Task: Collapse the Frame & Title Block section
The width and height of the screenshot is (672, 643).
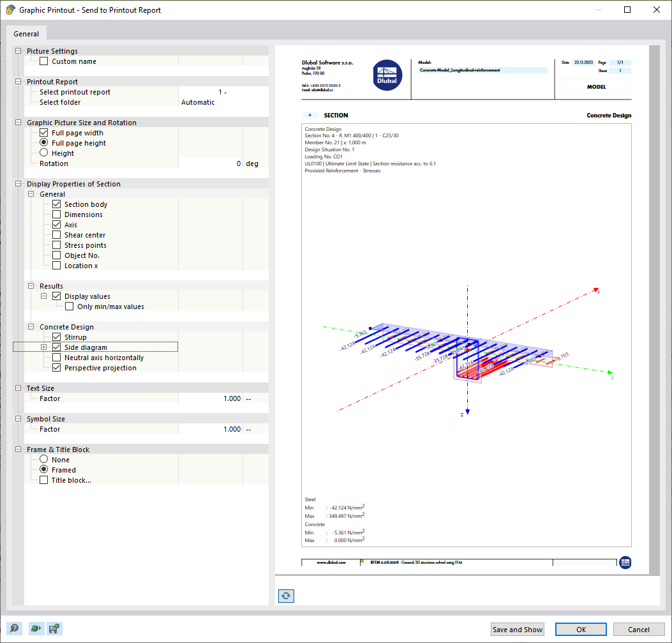Action: [x=18, y=450]
